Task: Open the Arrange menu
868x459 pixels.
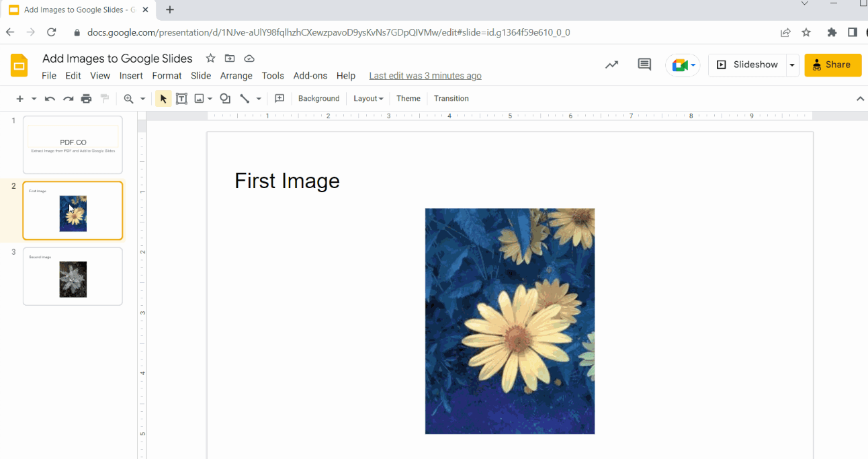Action: [236, 76]
